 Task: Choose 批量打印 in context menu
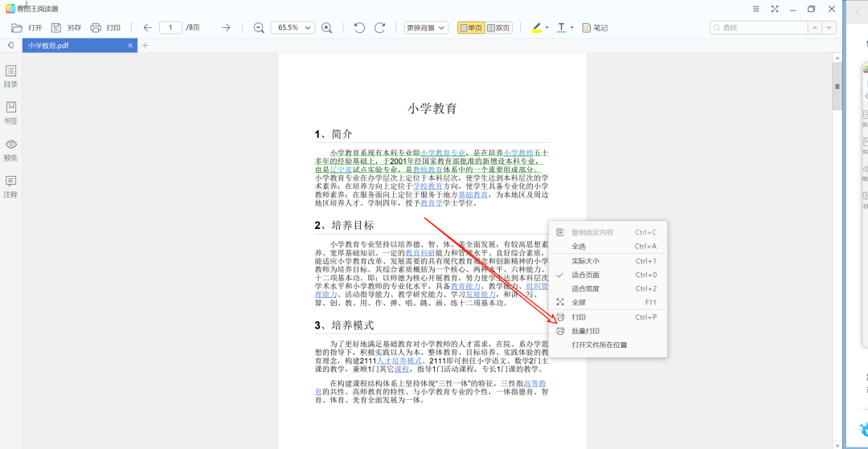(608, 331)
